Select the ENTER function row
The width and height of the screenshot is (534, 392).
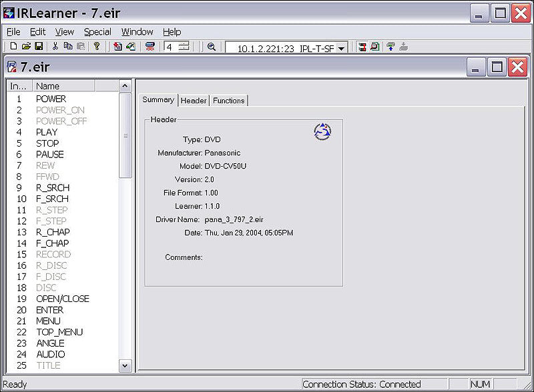click(x=63, y=310)
